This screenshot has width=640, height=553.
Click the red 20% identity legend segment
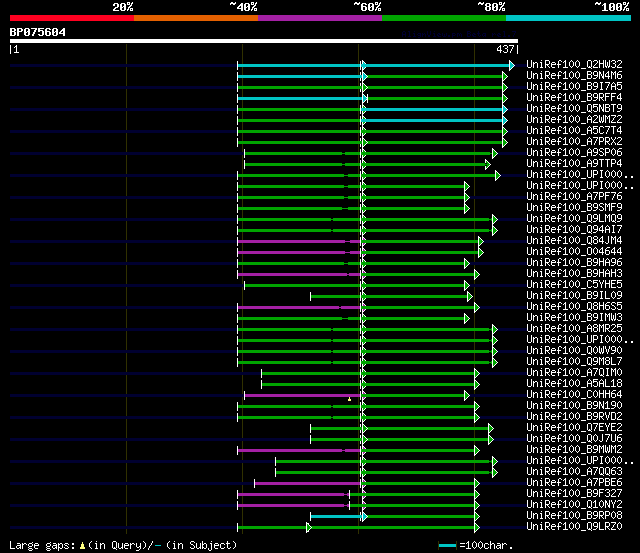point(72,18)
